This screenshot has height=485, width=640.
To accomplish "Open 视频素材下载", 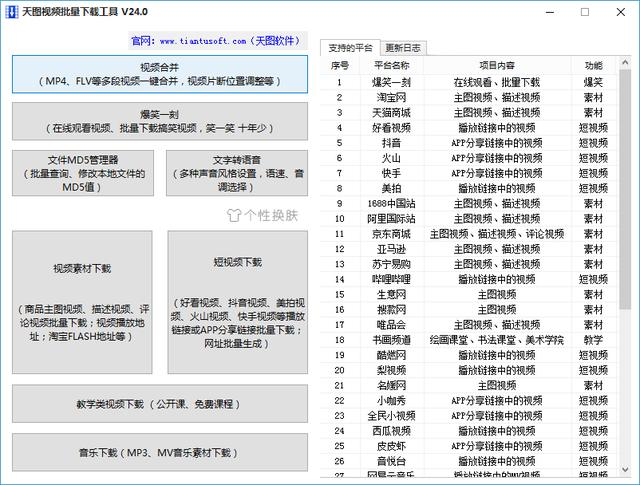I will coord(82,302).
